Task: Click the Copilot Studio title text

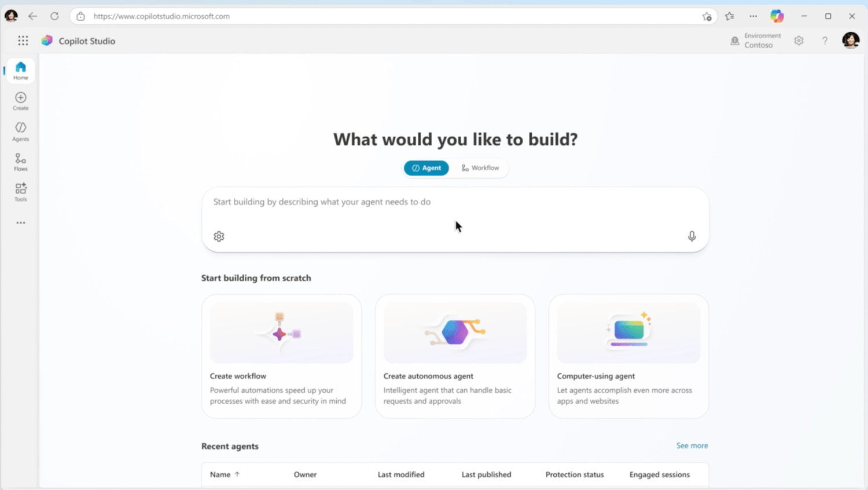Action: pyautogui.click(x=87, y=41)
